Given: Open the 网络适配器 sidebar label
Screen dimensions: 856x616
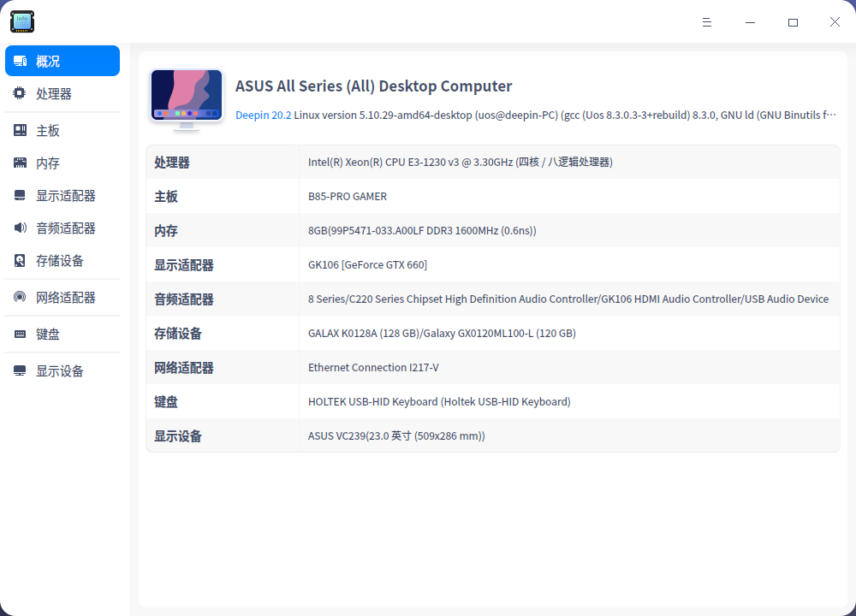Looking at the screenshot, I should pyautogui.click(x=66, y=298).
